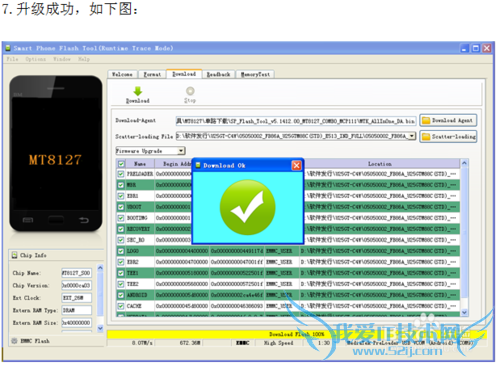
Task: Click the Stop icon in toolbar
Action: (190, 91)
